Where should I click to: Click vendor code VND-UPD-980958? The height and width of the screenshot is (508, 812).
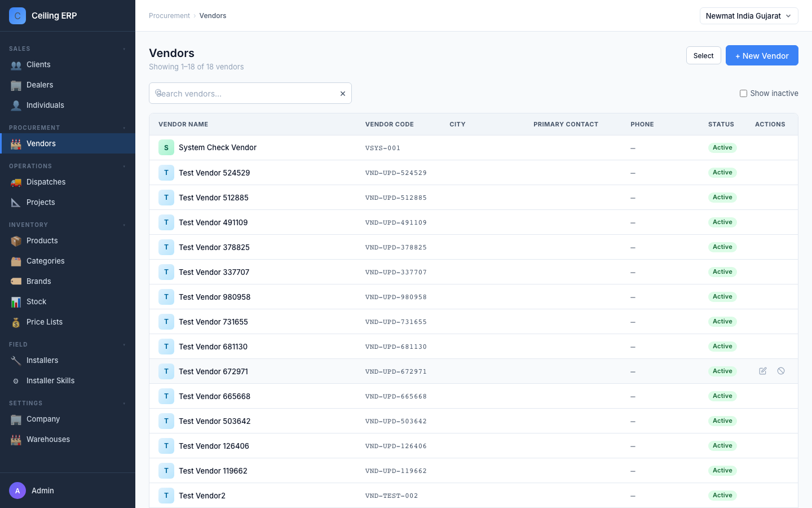[x=396, y=297]
